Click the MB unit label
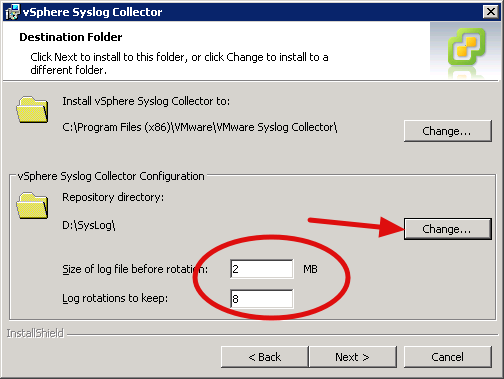504x379 pixels. tap(310, 269)
